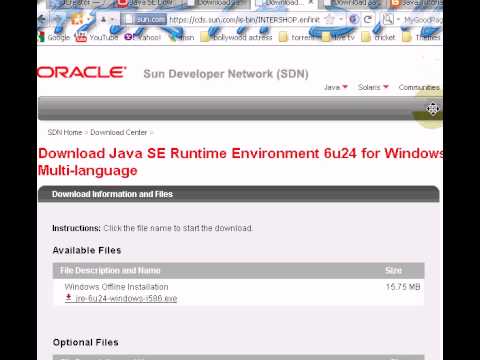Open the Communities menu
Viewport: 480px width, 360px height.
coord(419,87)
